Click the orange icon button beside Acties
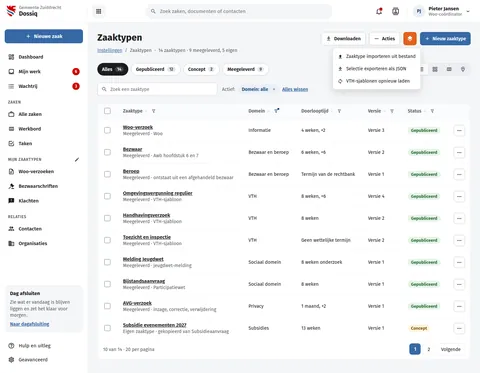480x373 pixels. click(x=410, y=39)
